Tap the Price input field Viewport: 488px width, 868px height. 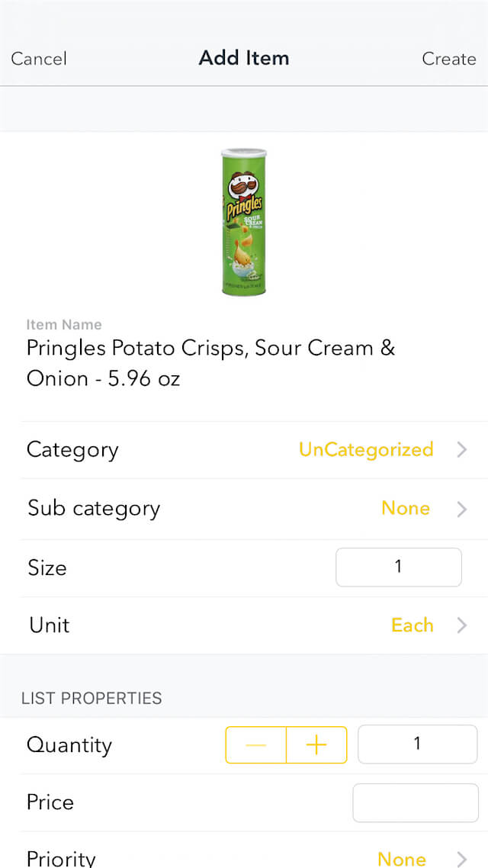click(x=415, y=802)
